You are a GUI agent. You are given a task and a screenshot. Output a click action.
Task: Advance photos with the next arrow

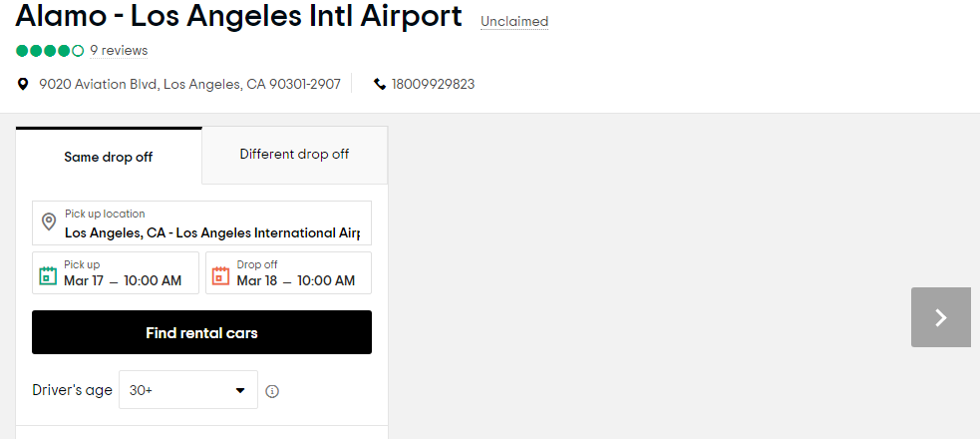pos(941,317)
